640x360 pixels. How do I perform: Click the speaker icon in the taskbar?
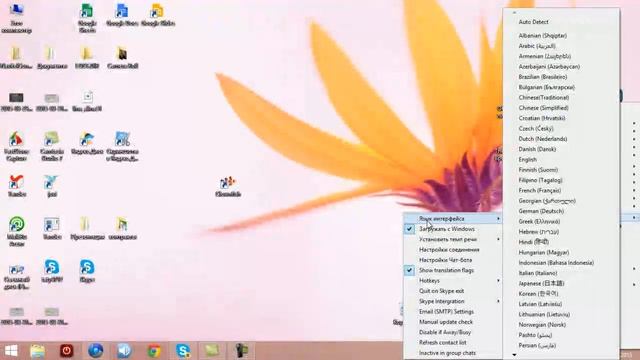pos(124,351)
